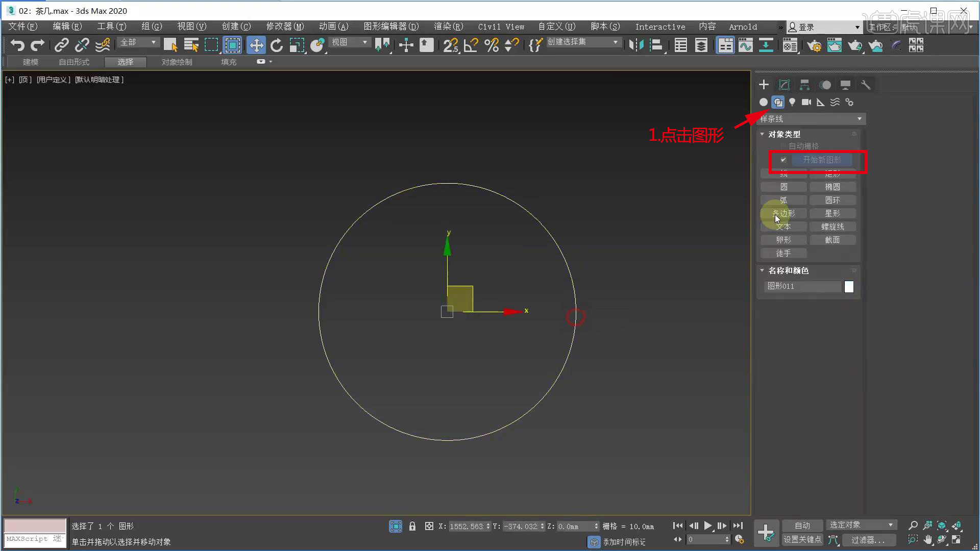Uncheck the 开始新图形 checkbox
980x551 pixels.
point(783,160)
